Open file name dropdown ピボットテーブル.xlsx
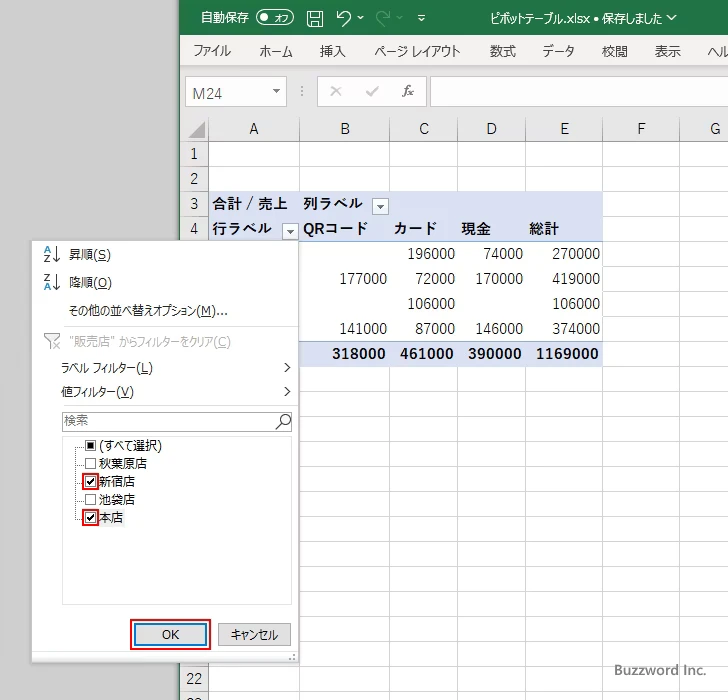The width and height of the screenshot is (728, 700). tap(672, 18)
